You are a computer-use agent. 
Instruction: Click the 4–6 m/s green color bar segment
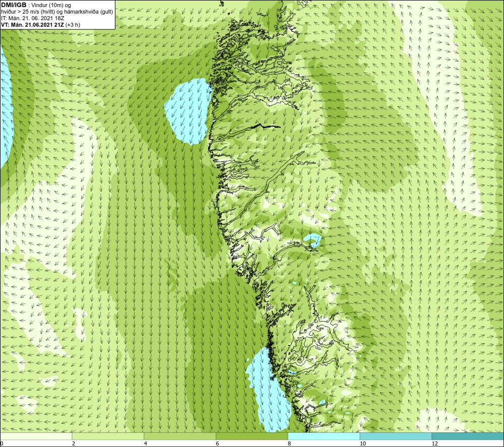pos(180,436)
